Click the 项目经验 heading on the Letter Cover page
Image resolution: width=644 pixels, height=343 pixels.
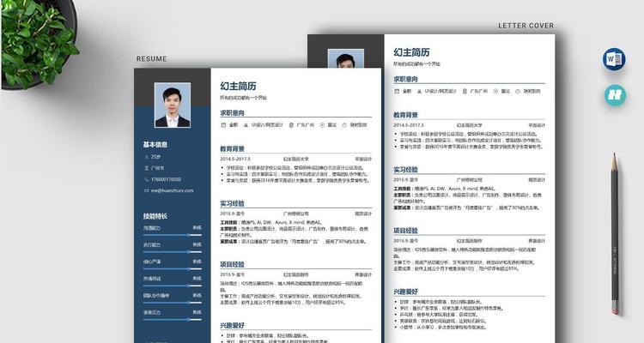[x=406, y=231]
